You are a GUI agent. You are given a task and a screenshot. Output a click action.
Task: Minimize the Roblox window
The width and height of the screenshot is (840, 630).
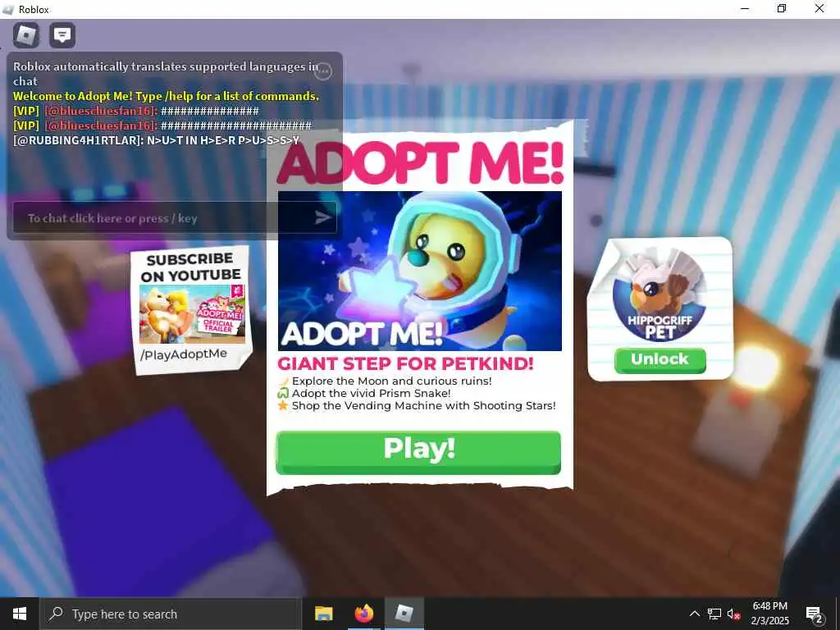[x=745, y=9]
